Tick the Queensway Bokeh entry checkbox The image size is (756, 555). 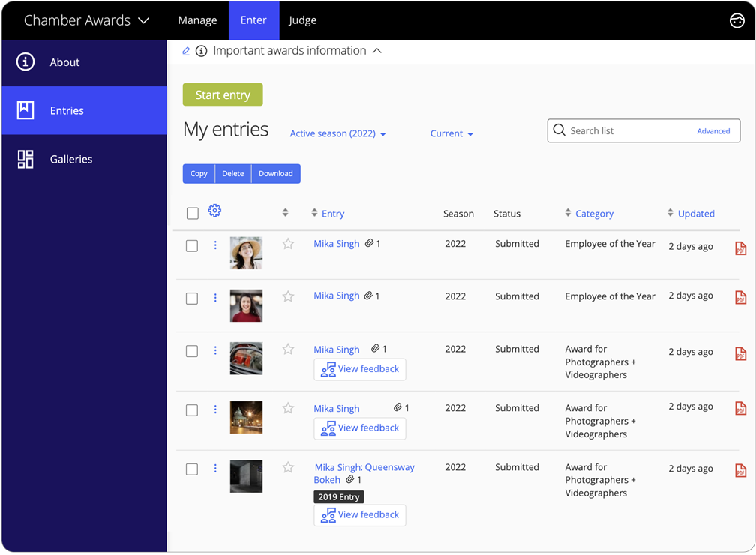192,469
